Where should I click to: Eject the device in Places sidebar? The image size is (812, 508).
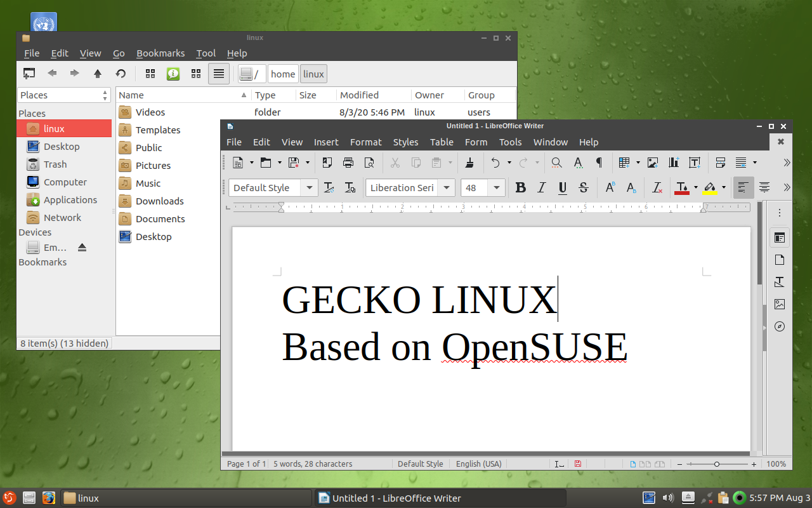[x=82, y=248]
